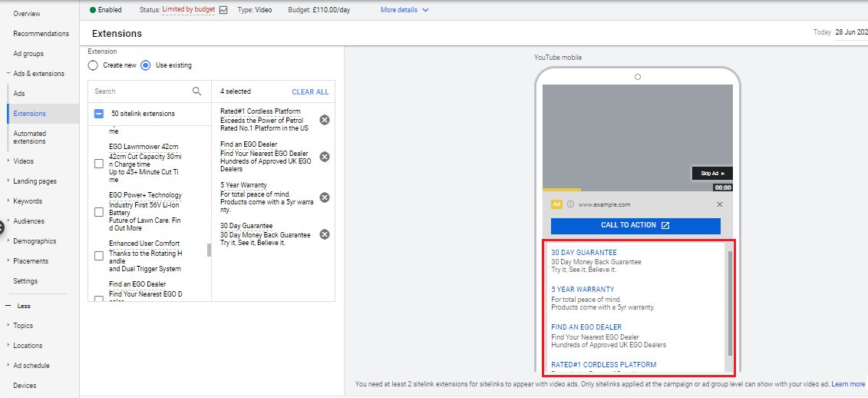Viewport: 868px width, 398px height.
Task: Select the Create new radio button
Action: pyautogui.click(x=93, y=65)
